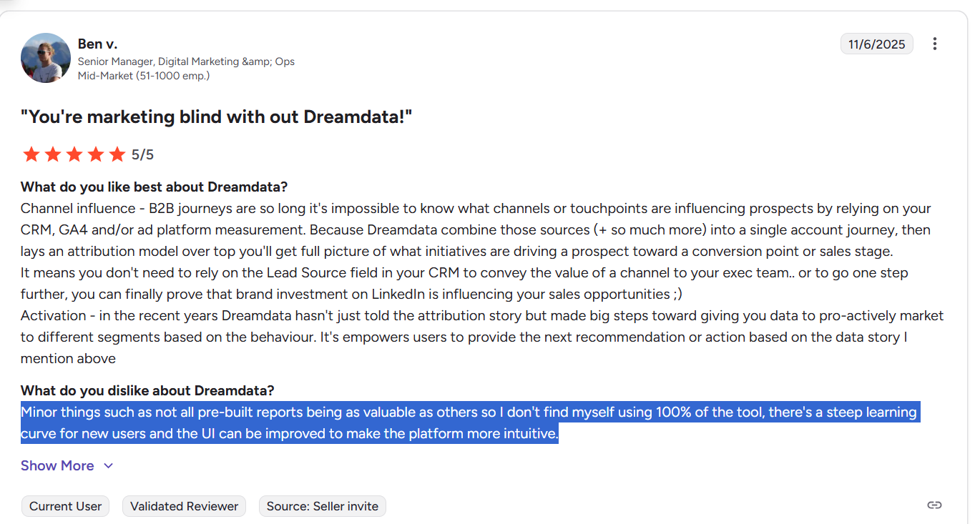
Task: Click the fifth star of the rating
Action: tap(117, 154)
